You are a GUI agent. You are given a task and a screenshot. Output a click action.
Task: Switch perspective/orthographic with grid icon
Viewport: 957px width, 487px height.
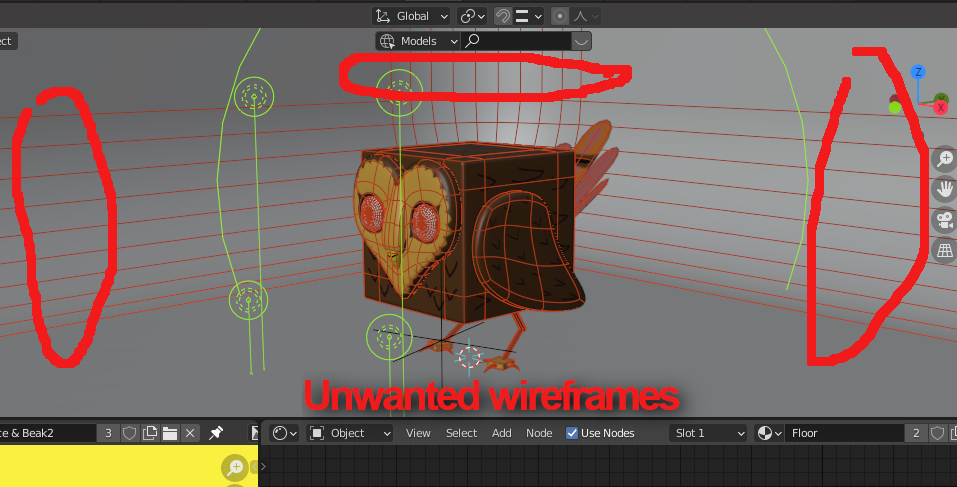coord(944,250)
